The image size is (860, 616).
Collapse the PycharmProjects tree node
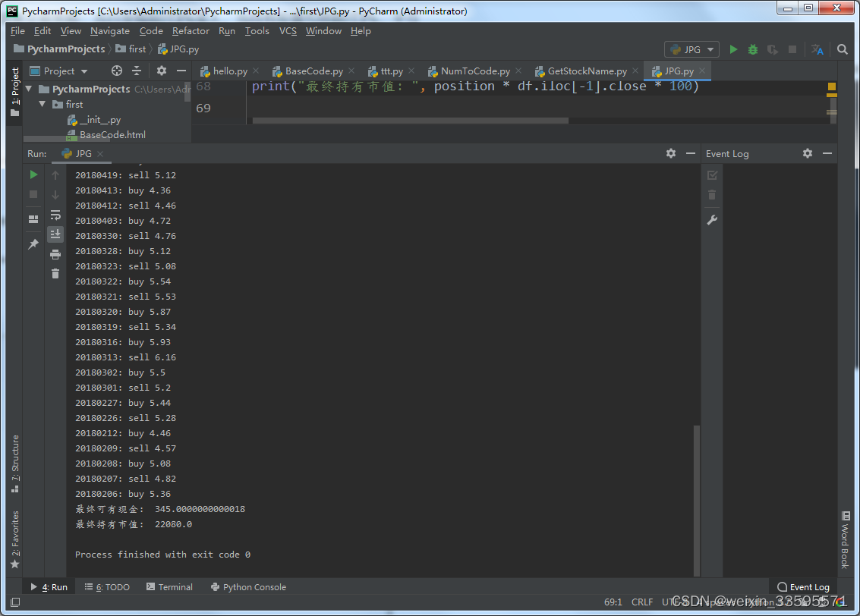point(29,89)
